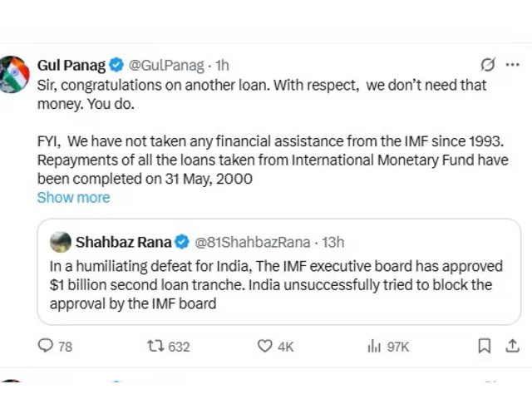Image resolution: width=532 pixels, height=399 pixels.
Task: Open the Shahbaz Rana display name
Action: 124,242
